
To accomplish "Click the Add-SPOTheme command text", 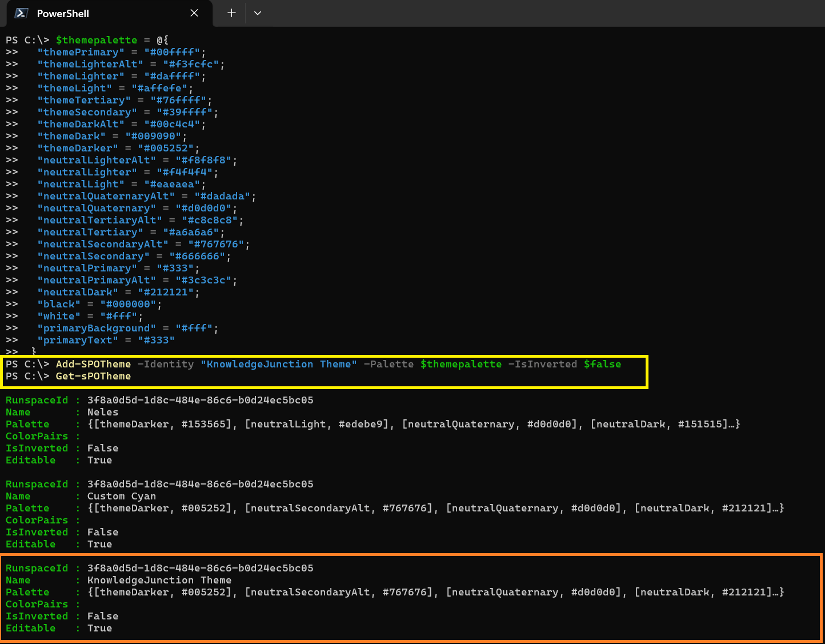I will (92, 364).
